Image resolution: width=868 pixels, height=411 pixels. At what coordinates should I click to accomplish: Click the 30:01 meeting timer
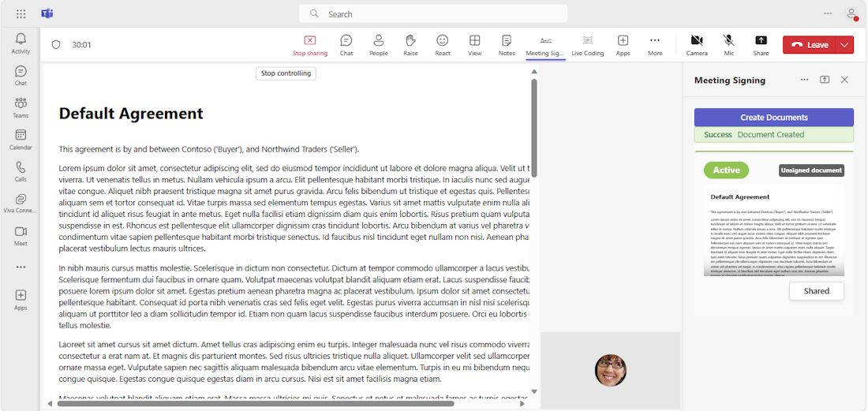[81, 45]
